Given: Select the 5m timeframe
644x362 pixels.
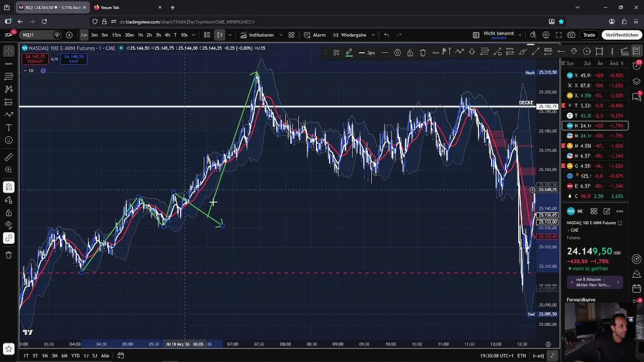Looking at the screenshot, I should [105, 35].
